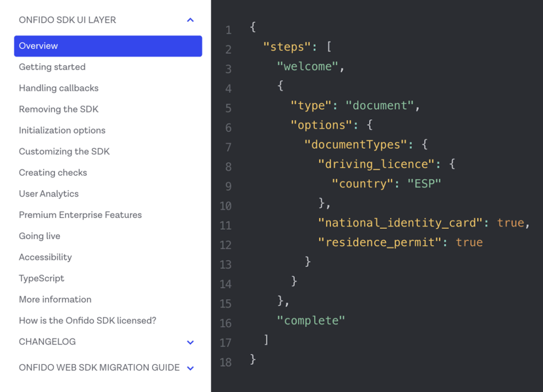543x392 pixels.
Task: Open How is the Onfido SDK licensed?
Action: coord(87,320)
